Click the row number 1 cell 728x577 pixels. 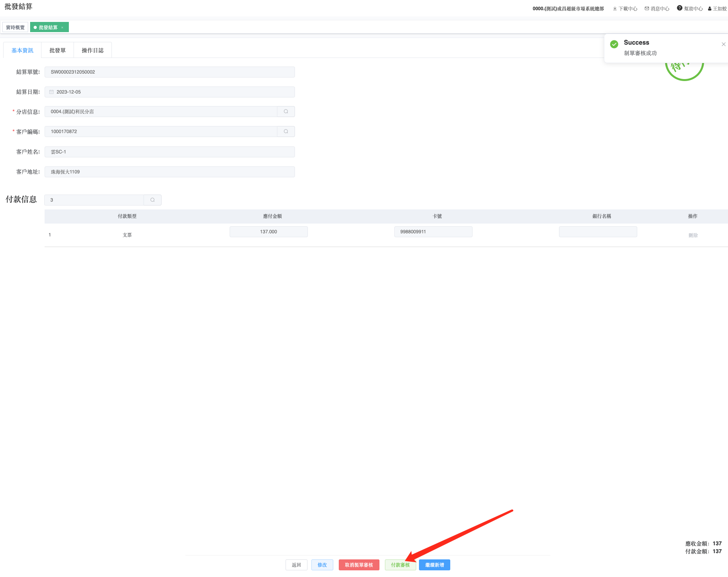tap(50, 235)
